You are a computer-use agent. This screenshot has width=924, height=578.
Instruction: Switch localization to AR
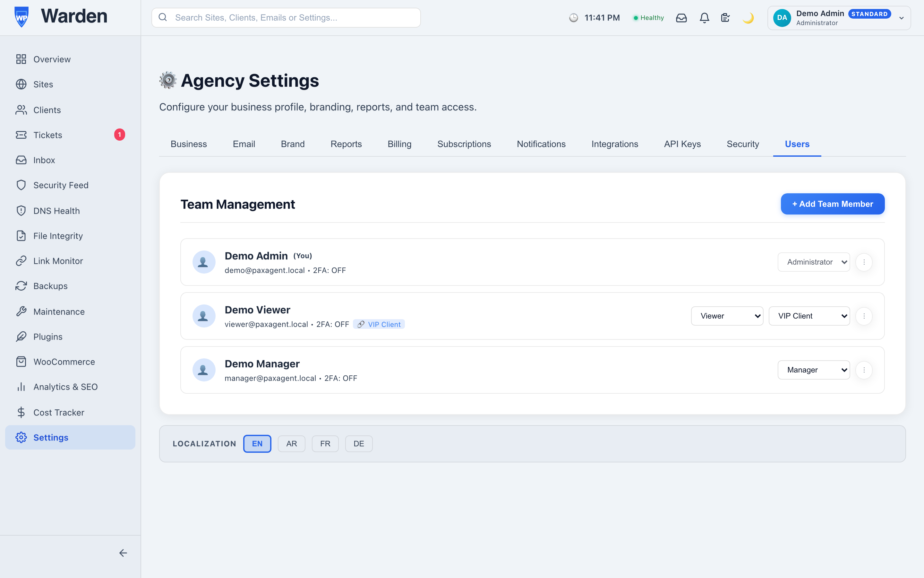[x=291, y=443]
